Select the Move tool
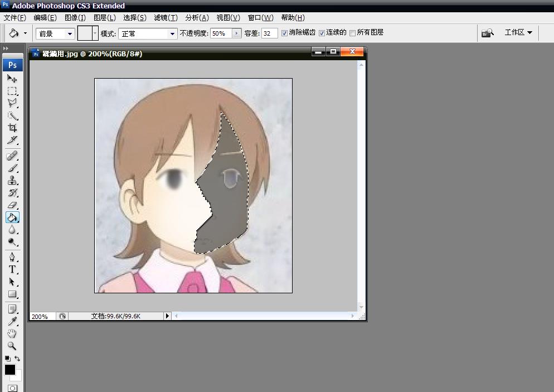Image resolution: width=554 pixels, height=392 pixels. [x=12, y=79]
